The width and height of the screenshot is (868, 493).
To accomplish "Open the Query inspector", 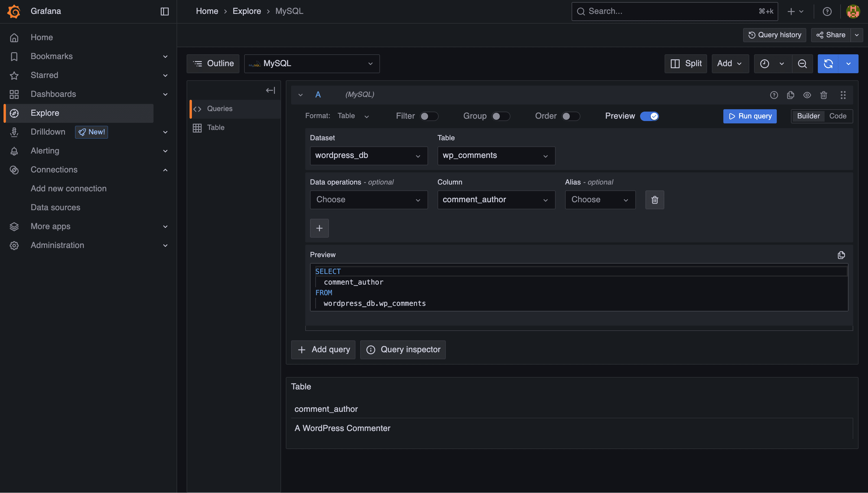I will coord(403,350).
